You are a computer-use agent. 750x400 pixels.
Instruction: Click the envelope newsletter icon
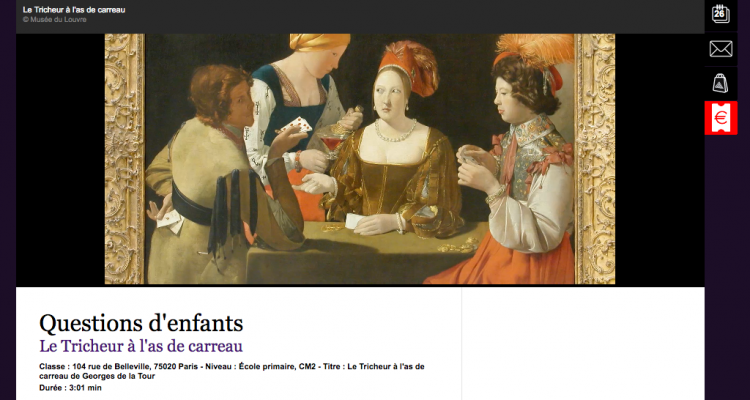point(720,49)
